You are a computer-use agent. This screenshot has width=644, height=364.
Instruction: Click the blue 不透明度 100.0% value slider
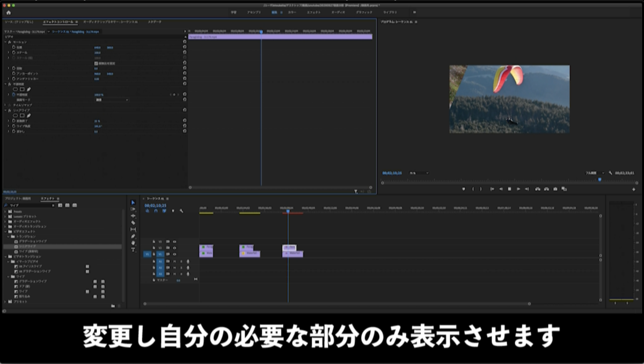point(99,94)
